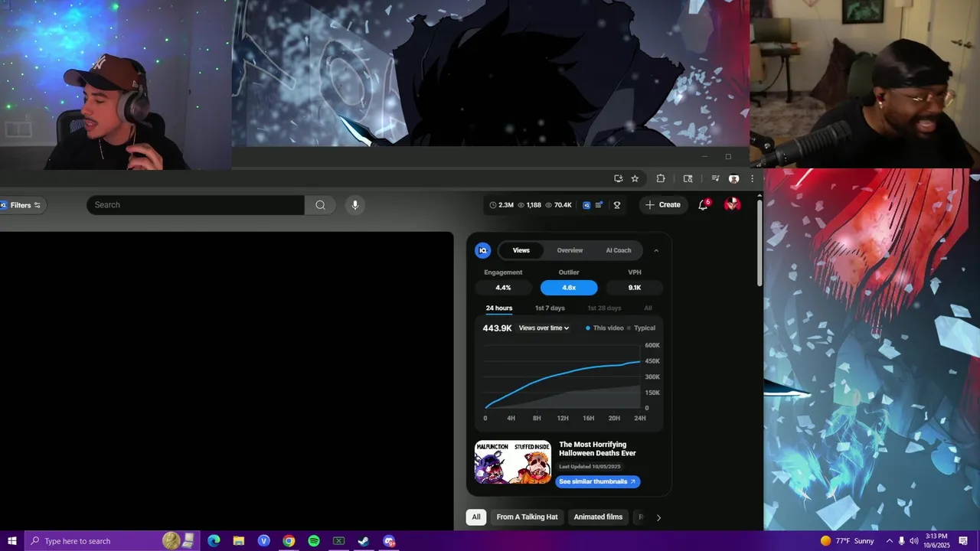Toggle the Typical legend item
This screenshot has width=980, height=551.
coord(642,328)
